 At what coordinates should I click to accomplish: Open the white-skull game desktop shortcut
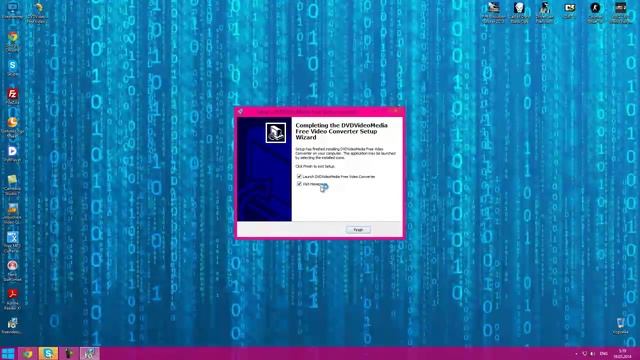(519, 12)
